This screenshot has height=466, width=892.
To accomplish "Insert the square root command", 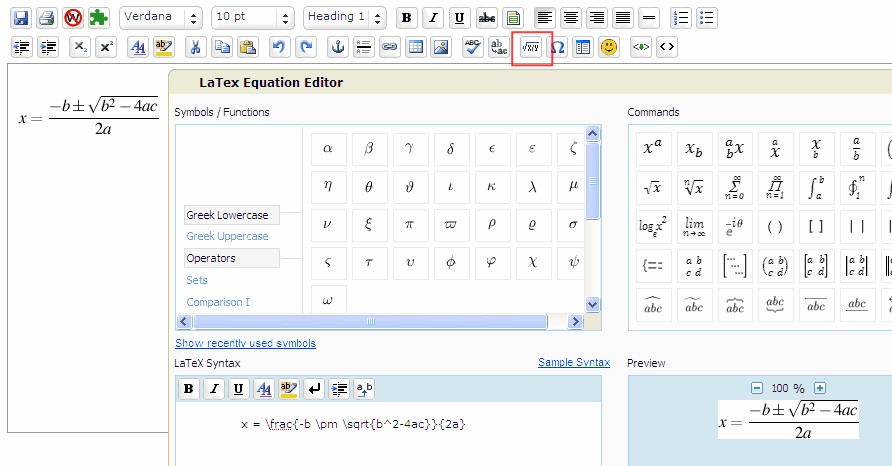I will [x=651, y=187].
